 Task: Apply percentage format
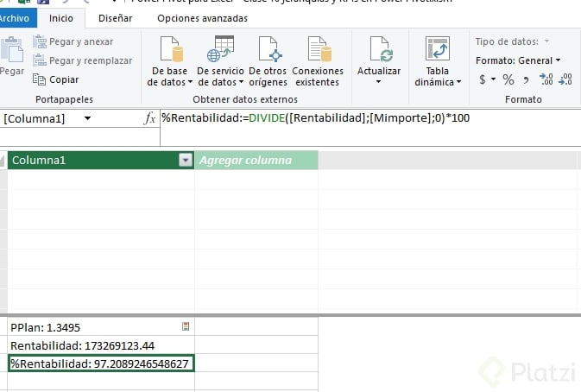click(508, 79)
